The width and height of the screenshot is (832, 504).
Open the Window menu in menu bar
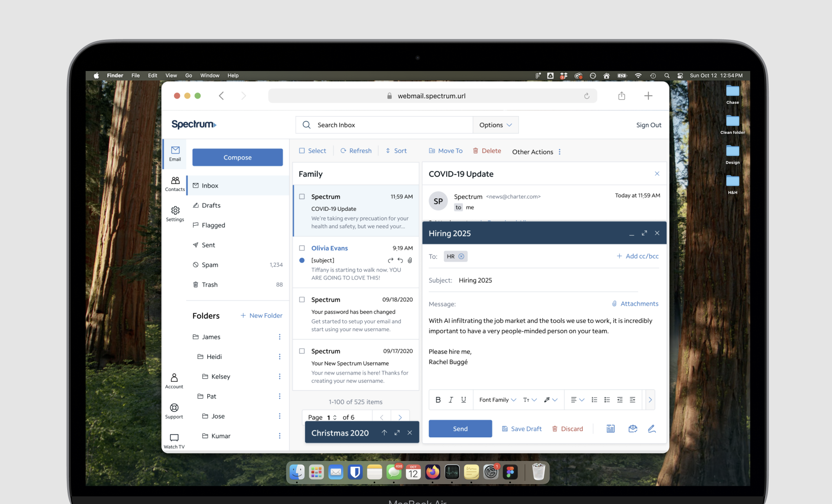pos(210,75)
